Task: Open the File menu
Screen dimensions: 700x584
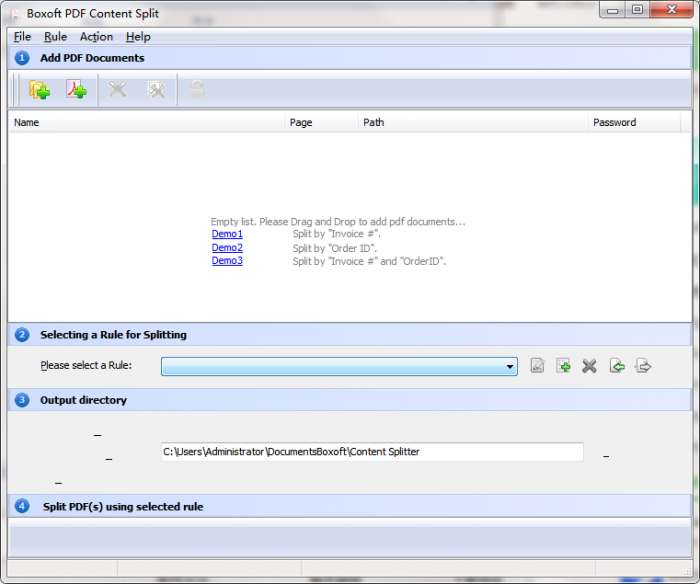Action: pyautogui.click(x=22, y=37)
